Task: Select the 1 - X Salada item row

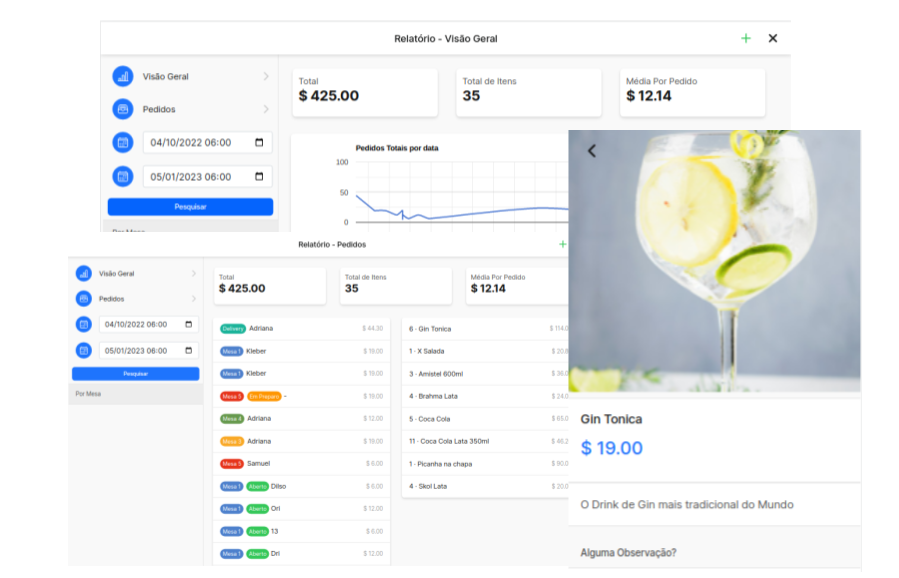Action: pyautogui.click(x=486, y=351)
